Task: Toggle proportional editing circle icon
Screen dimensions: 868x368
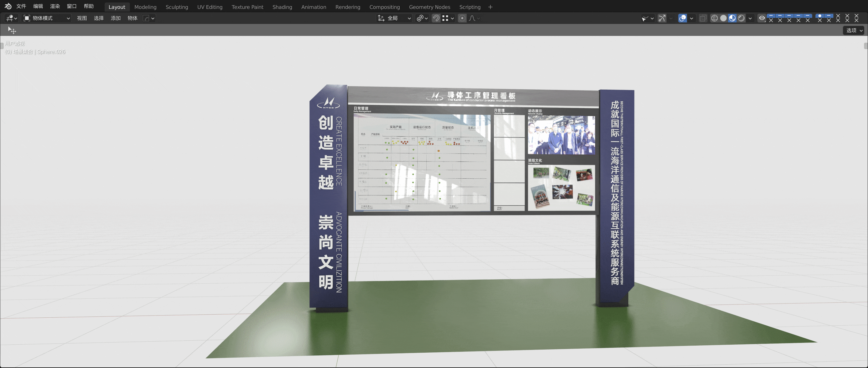Action: (462, 18)
